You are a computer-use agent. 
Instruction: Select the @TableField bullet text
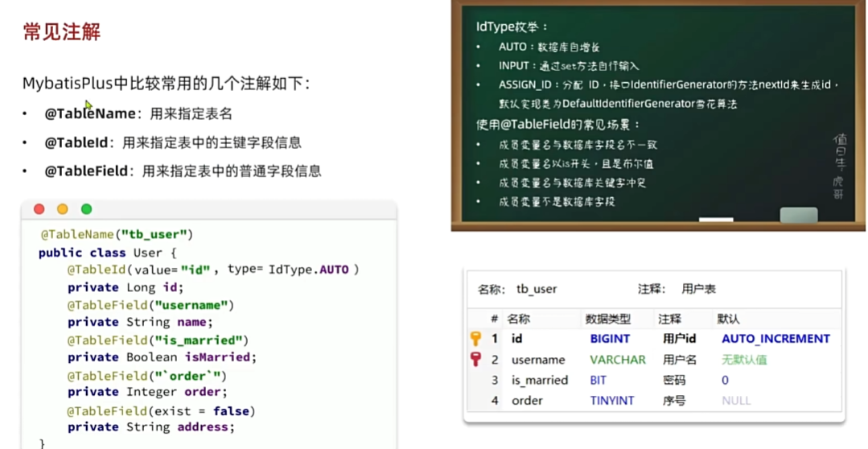(x=183, y=171)
